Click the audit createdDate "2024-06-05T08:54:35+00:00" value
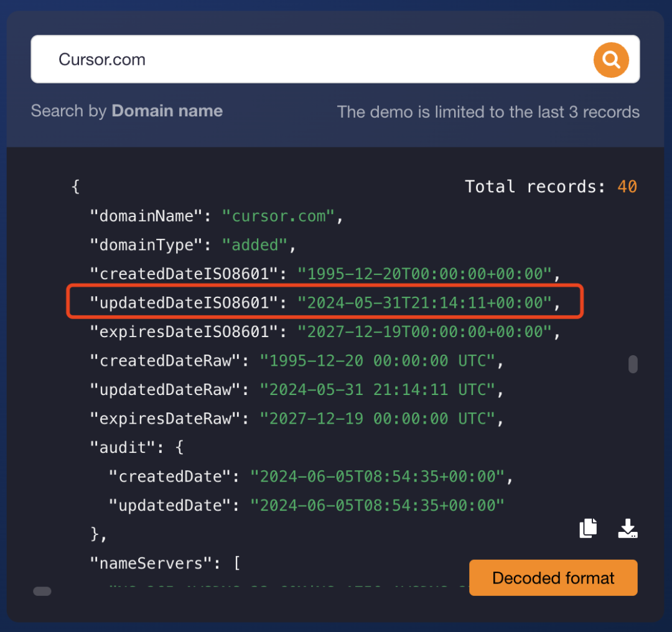The width and height of the screenshot is (672, 632). (x=377, y=476)
